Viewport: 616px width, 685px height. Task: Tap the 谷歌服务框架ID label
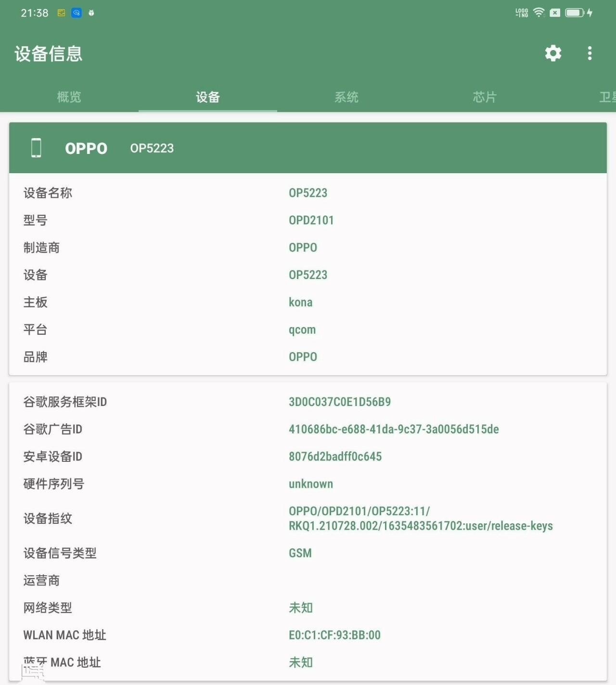coord(65,402)
